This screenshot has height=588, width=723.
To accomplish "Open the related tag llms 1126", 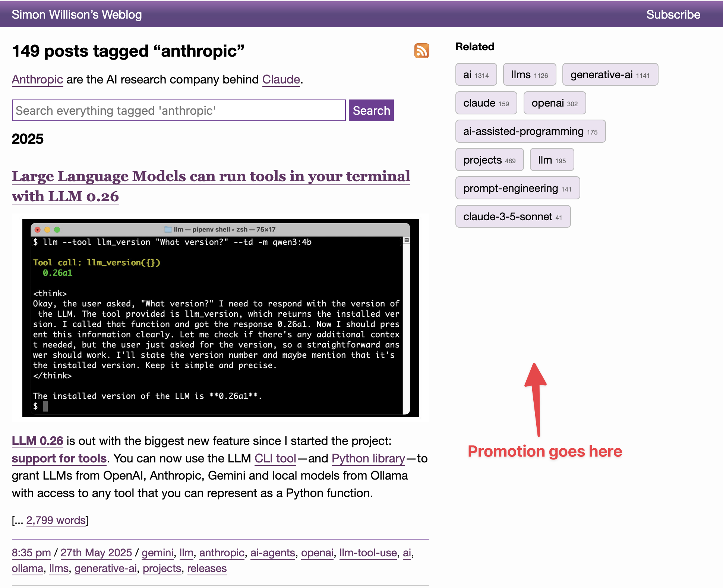I will (530, 75).
